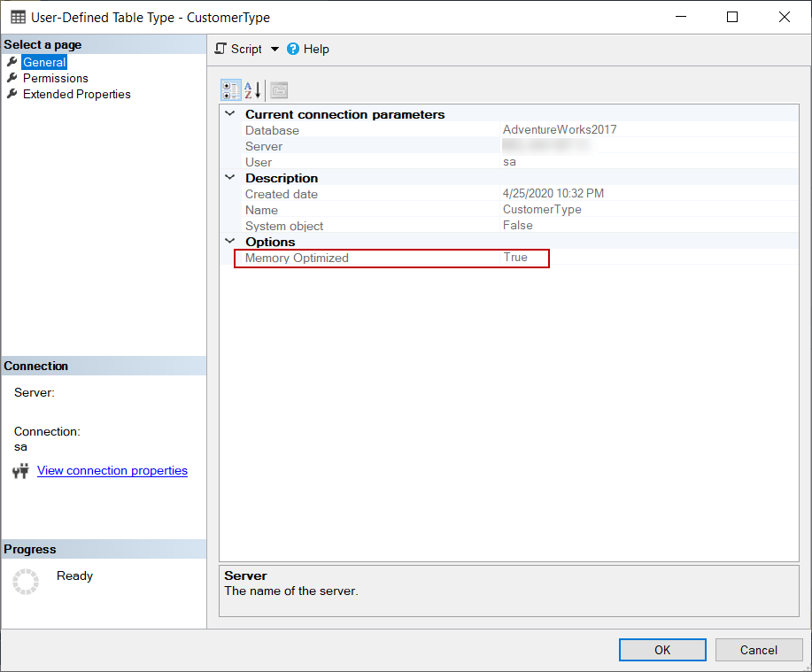Sort properties alphabetically

click(x=252, y=90)
